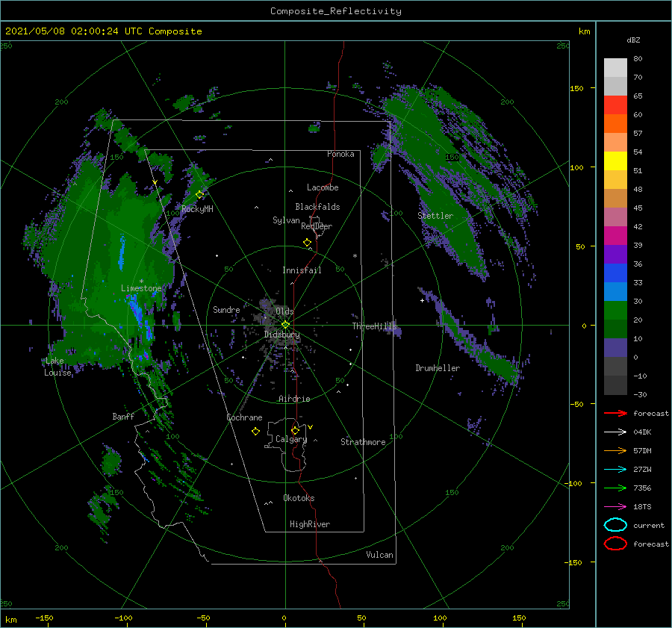
Task: Select the bright green 30–20 dBZ swatch
Action: click(x=615, y=310)
